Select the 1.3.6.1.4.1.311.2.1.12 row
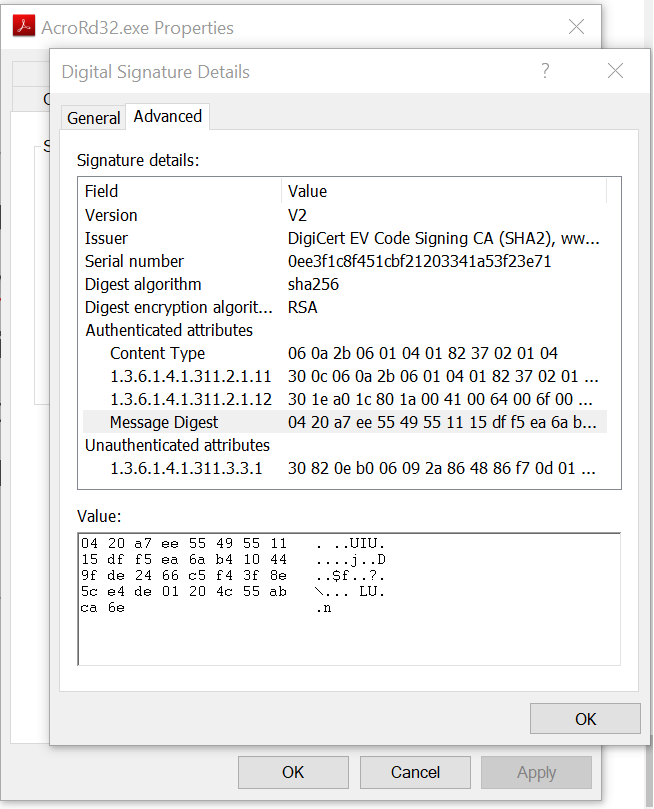654x809 pixels. point(345,399)
